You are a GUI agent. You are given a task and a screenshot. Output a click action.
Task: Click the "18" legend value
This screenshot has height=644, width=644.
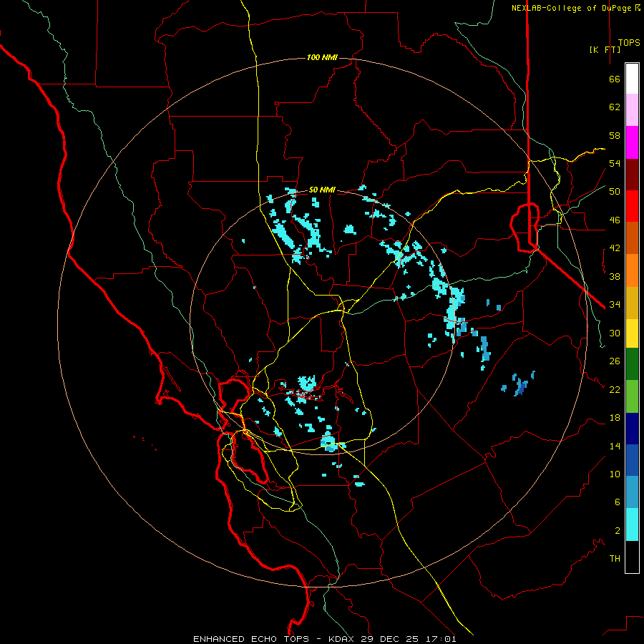[615, 418]
